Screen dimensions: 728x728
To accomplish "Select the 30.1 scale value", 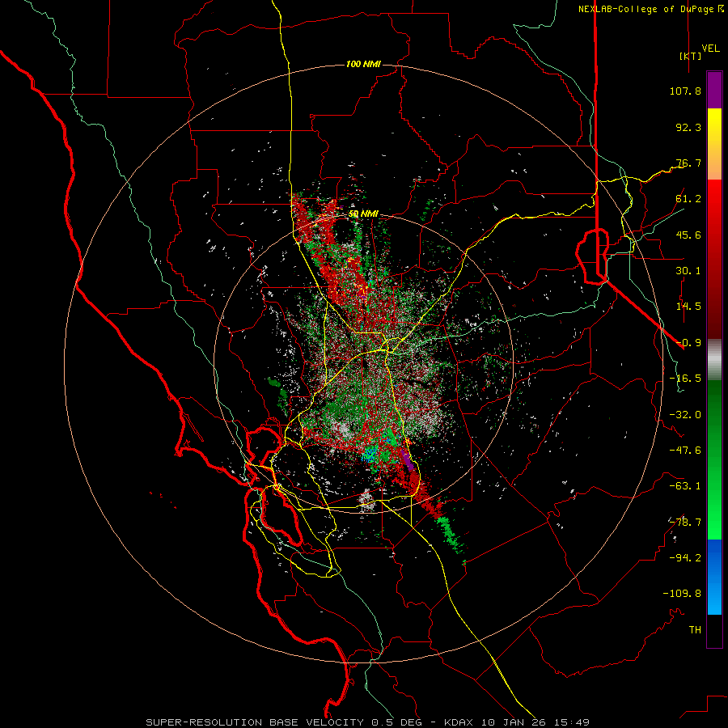I will click(688, 271).
